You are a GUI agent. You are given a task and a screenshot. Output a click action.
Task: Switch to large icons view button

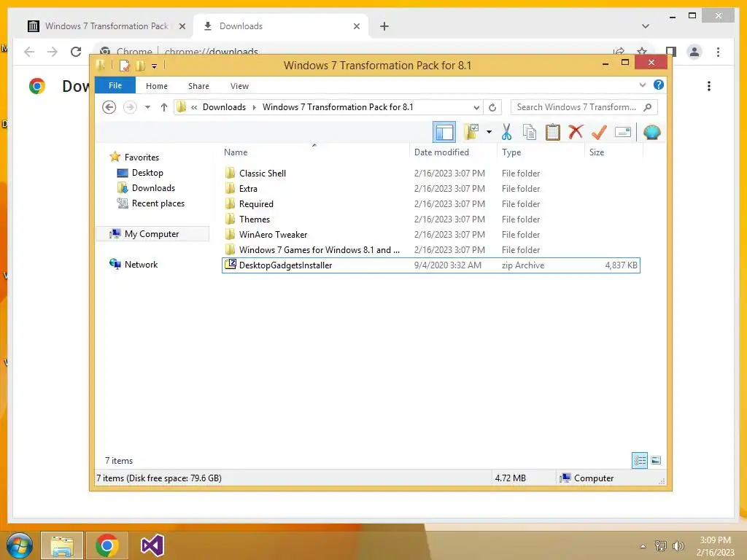tap(656, 460)
